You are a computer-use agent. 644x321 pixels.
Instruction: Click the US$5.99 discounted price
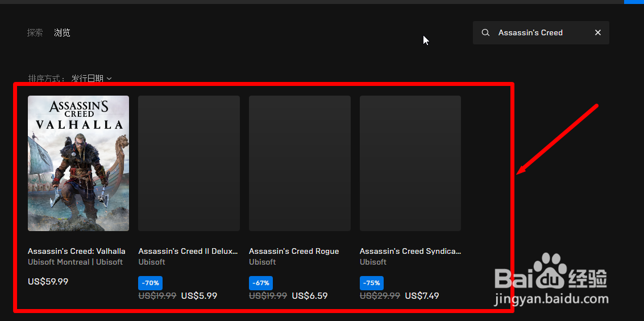(199, 295)
